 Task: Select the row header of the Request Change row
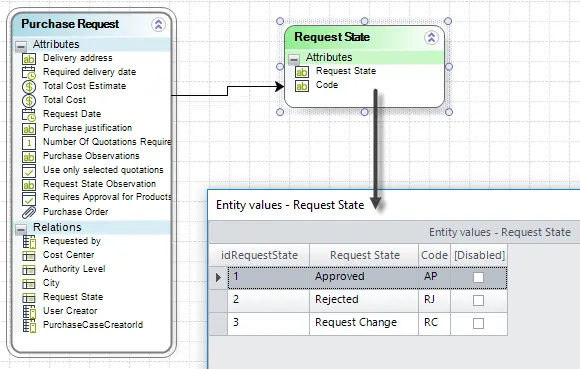[x=218, y=323]
